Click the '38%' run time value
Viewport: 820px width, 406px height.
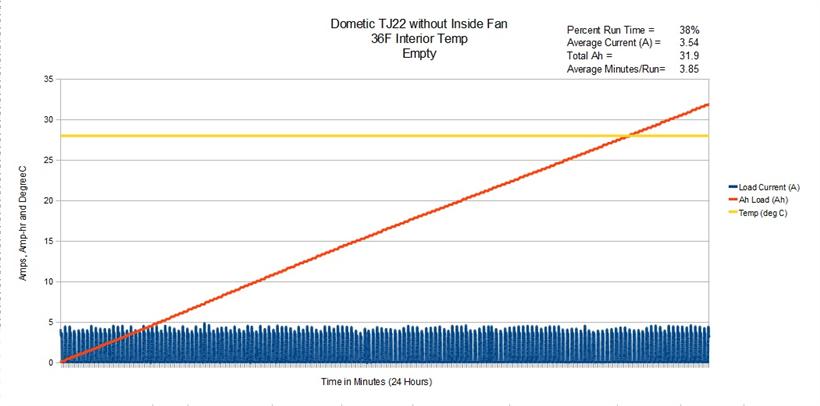(x=690, y=30)
